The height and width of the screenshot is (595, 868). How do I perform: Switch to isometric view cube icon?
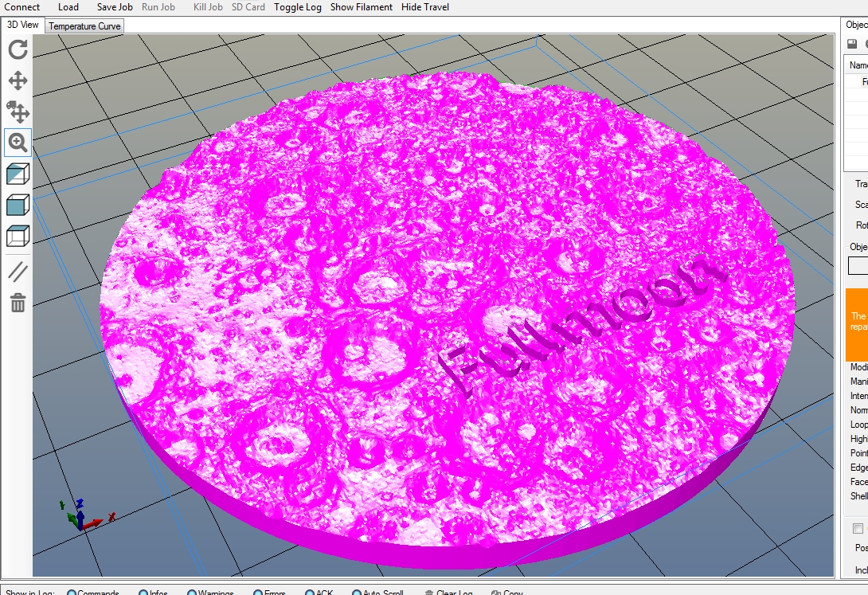(x=18, y=174)
